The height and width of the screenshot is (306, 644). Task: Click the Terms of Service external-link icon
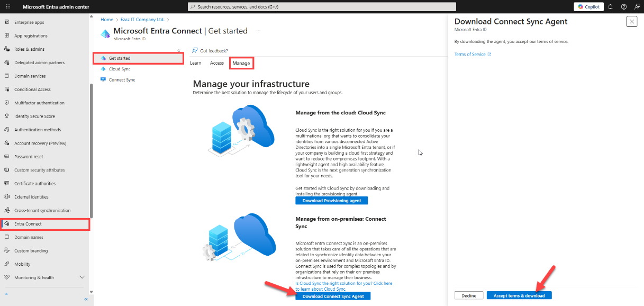click(x=489, y=54)
